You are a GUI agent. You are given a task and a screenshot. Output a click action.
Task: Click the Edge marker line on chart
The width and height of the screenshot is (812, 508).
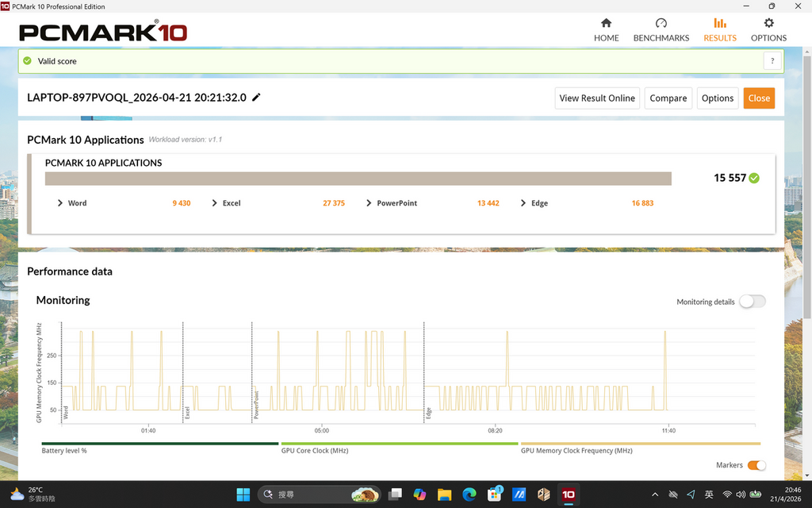(x=424, y=372)
